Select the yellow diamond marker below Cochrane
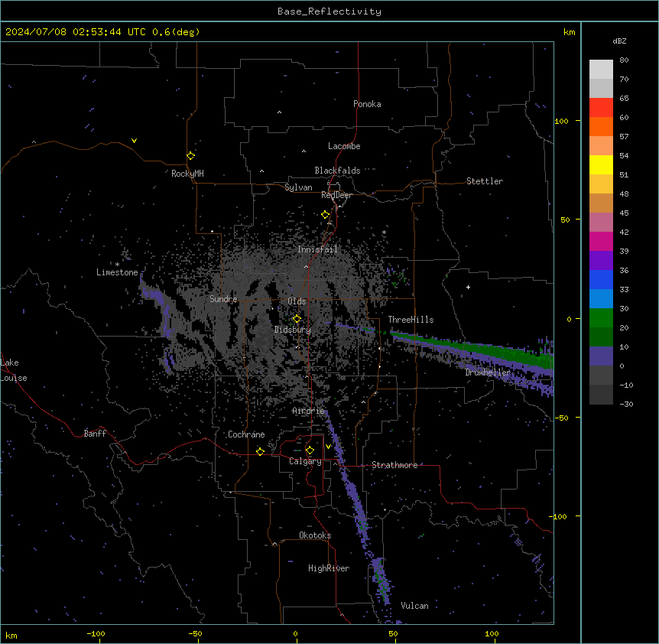This screenshot has height=644, width=659. click(x=260, y=451)
